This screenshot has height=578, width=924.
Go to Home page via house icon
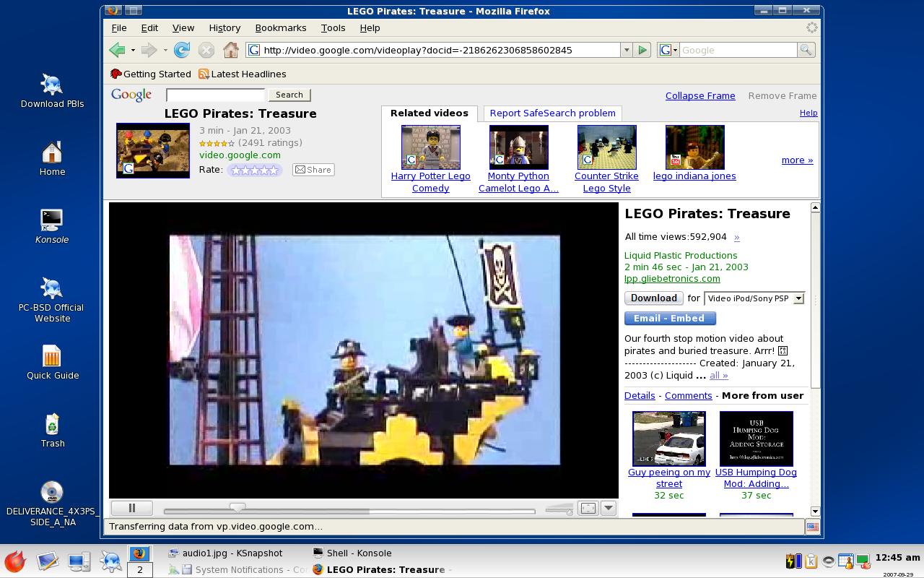tap(231, 50)
